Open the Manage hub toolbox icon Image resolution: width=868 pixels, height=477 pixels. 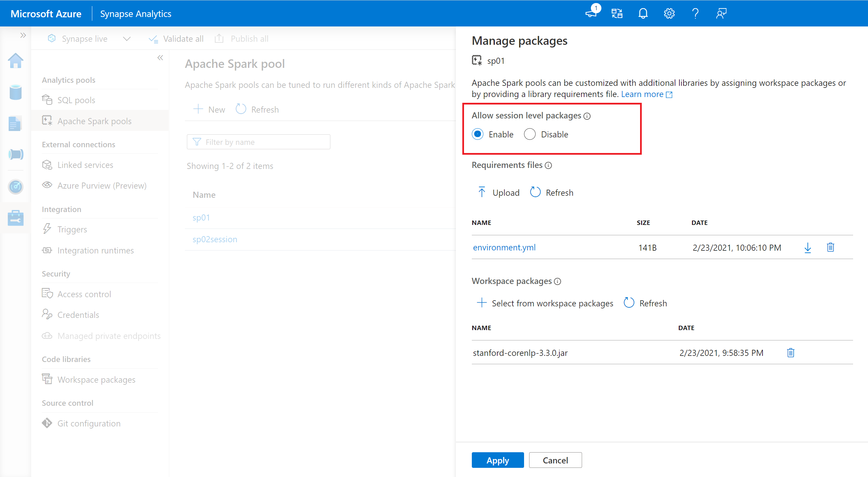[16, 218]
